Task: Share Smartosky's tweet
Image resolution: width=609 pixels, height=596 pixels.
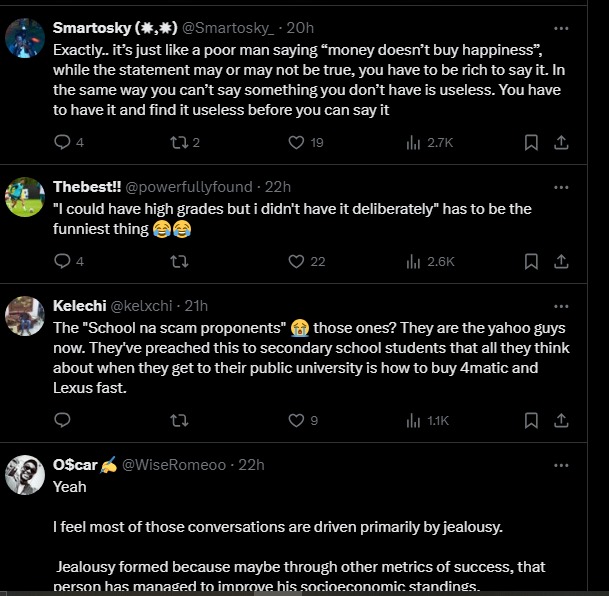Action: coord(561,143)
